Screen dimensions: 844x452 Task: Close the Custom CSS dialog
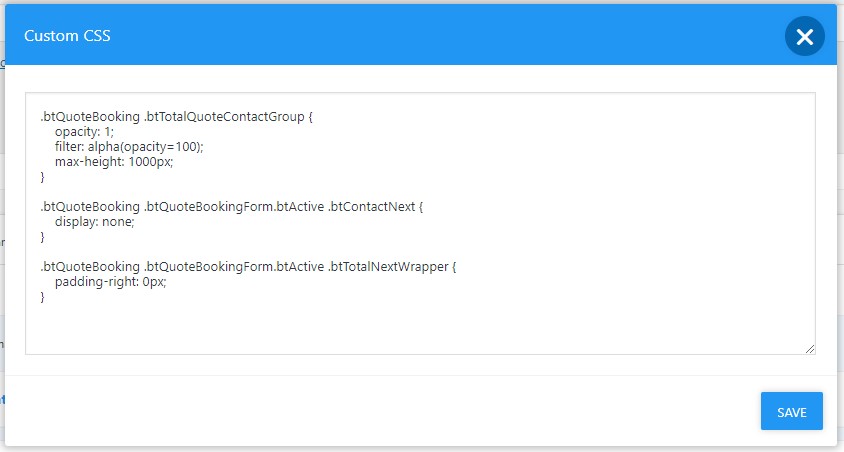(804, 36)
